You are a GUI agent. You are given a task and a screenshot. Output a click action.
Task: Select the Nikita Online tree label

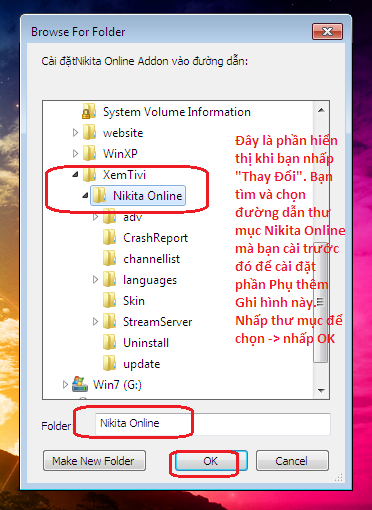(x=148, y=196)
